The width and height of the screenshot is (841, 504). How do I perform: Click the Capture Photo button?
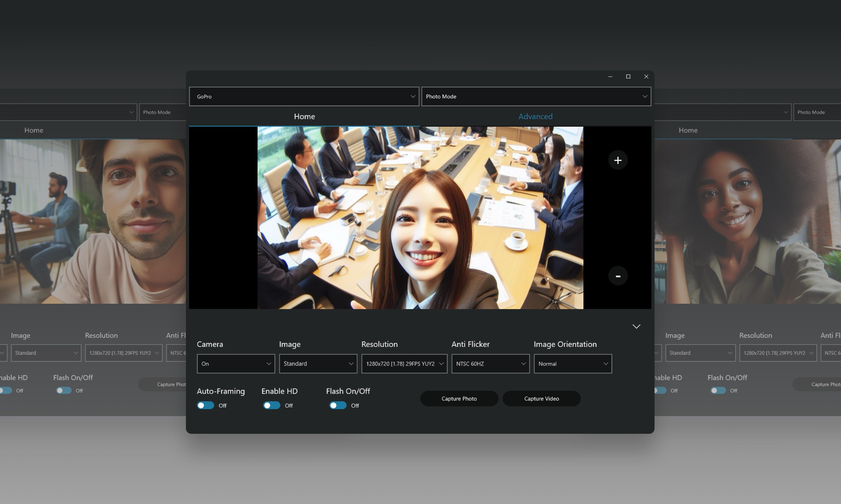tap(459, 398)
